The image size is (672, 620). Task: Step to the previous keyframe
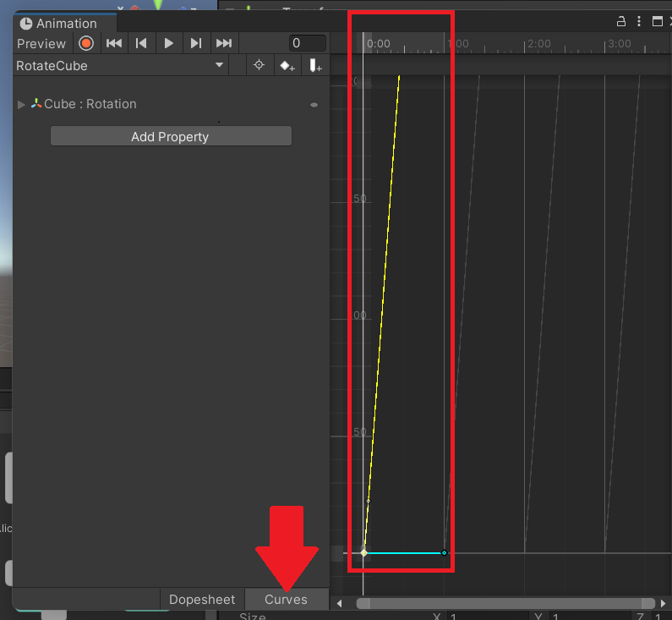[141, 43]
